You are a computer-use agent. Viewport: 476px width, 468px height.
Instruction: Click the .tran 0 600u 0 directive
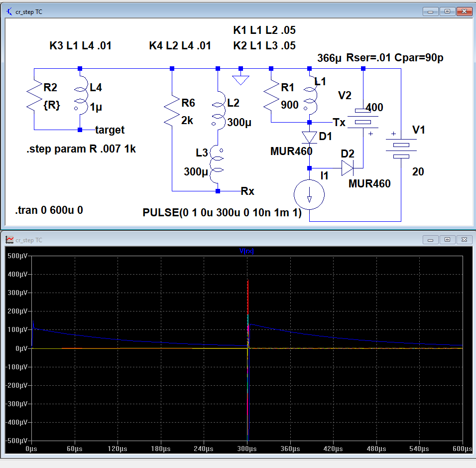[x=49, y=210]
